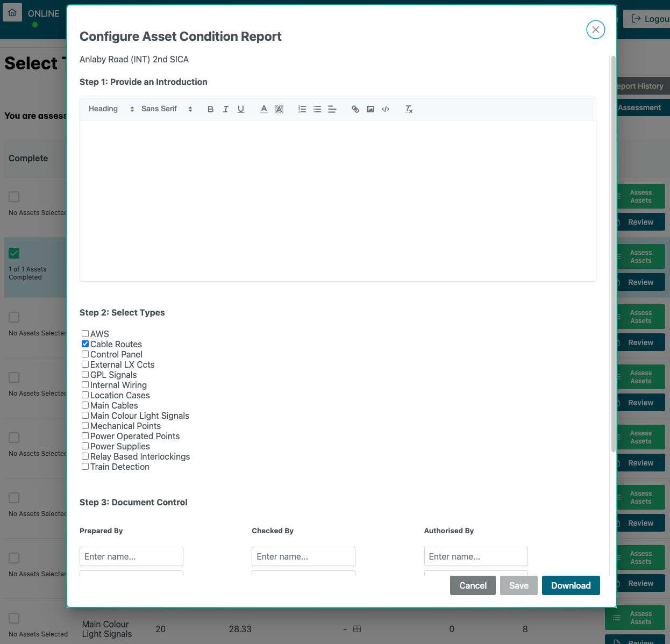Open the Heading style dropdown

111,109
